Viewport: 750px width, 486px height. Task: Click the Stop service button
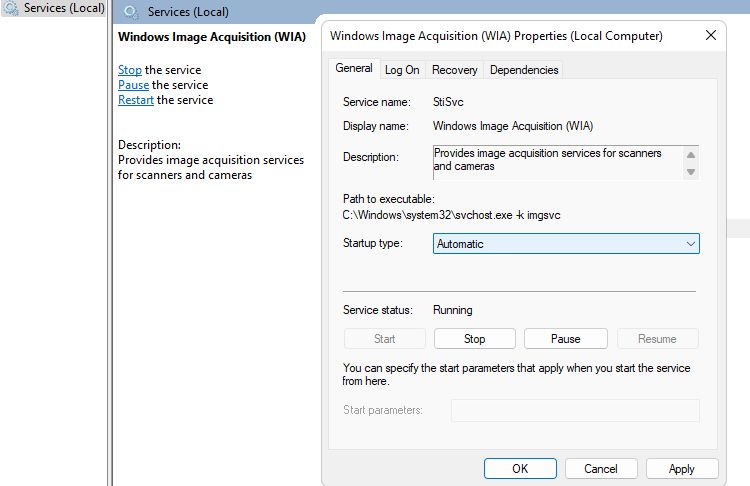tap(474, 339)
